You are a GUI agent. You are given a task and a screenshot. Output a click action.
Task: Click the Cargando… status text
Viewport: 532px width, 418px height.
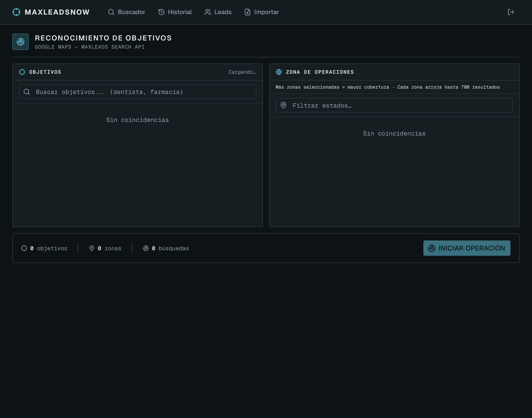pyautogui.click(x=242, y=72)
